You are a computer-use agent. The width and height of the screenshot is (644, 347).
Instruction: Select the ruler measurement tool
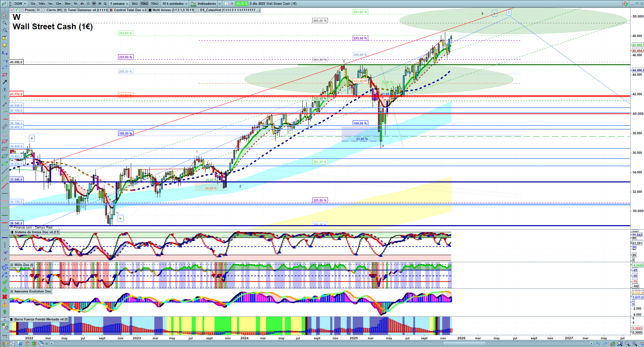click(x=5, y=127)
